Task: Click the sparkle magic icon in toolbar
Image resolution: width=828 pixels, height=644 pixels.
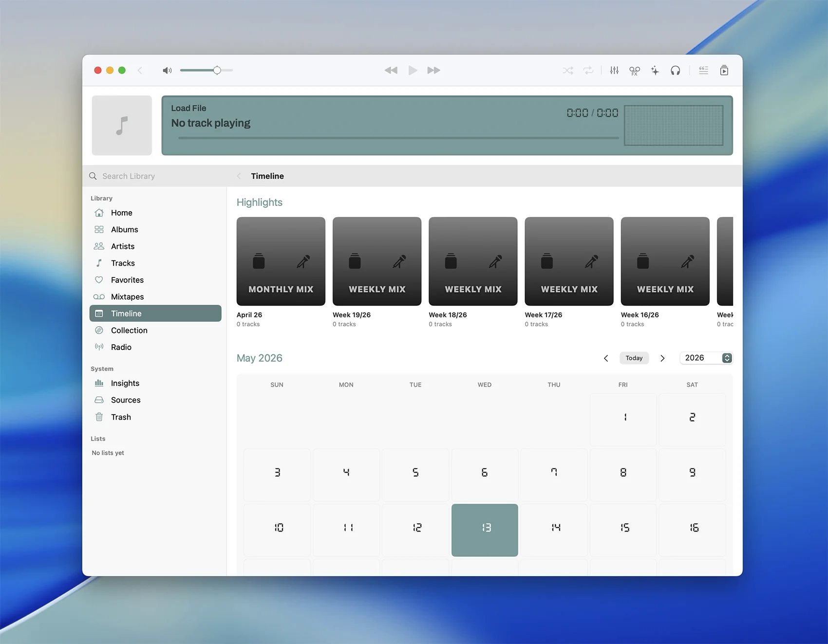Action: pos(655,71)
